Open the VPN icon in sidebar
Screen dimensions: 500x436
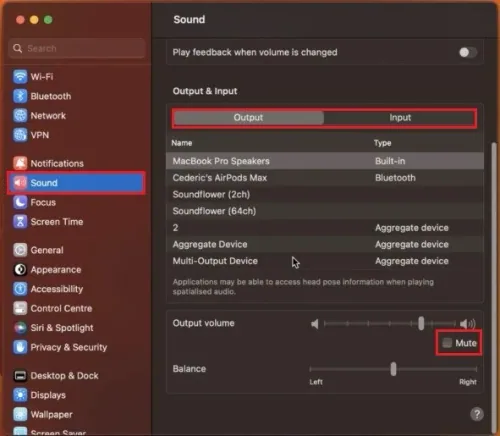point(20,135)
